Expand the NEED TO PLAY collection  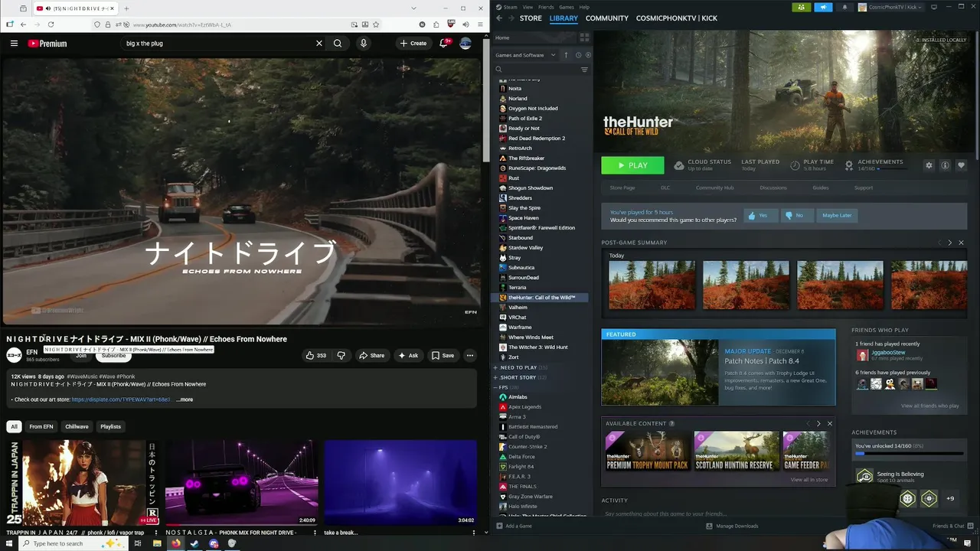click(496, 367)
